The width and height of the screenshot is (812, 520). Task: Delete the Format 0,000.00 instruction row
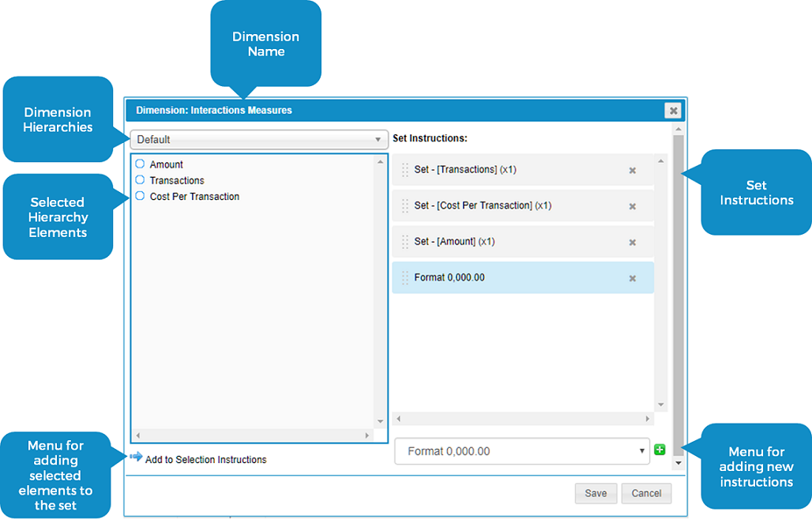pos(632,278)
